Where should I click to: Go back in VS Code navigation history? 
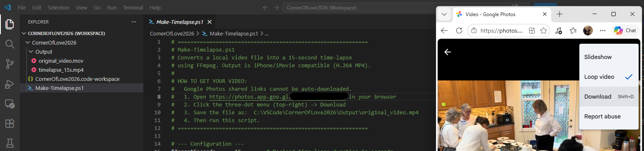[x=266, y=8]
